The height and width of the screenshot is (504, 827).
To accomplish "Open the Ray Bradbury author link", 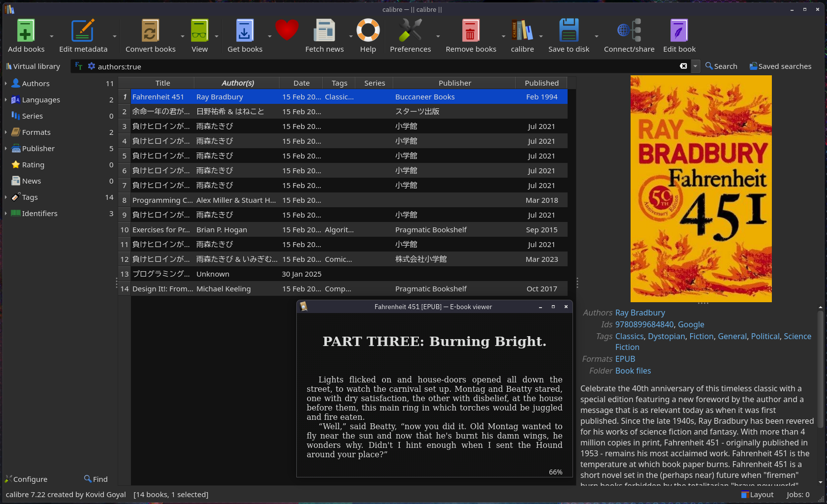I will 639,313.
